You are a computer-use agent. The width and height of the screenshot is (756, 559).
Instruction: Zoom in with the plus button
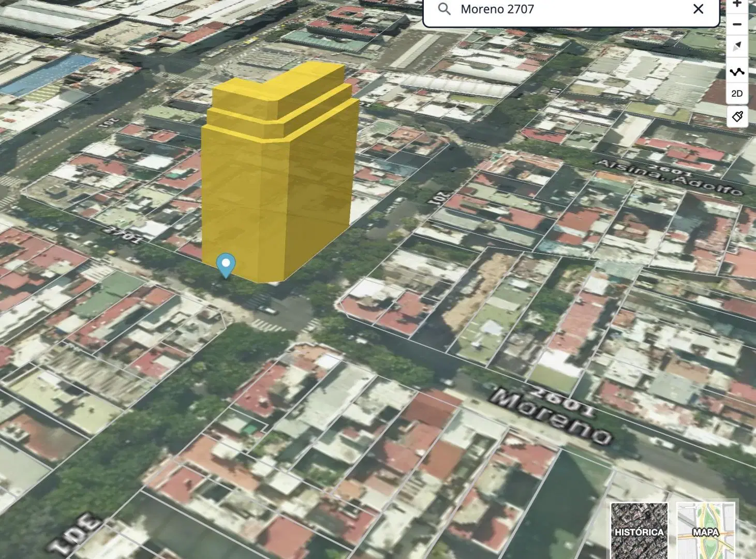(x=737, y=4)
